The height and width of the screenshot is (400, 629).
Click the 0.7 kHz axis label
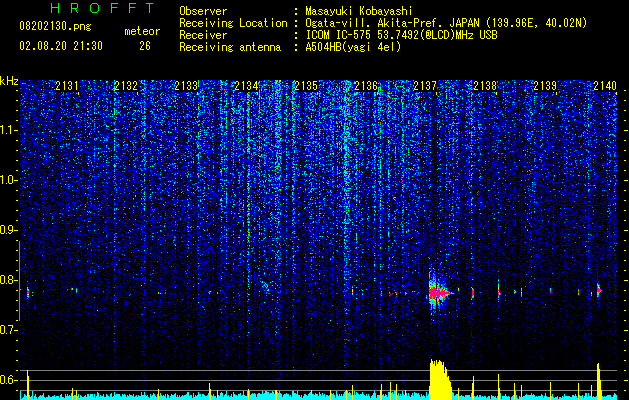[x=8, y=330]
